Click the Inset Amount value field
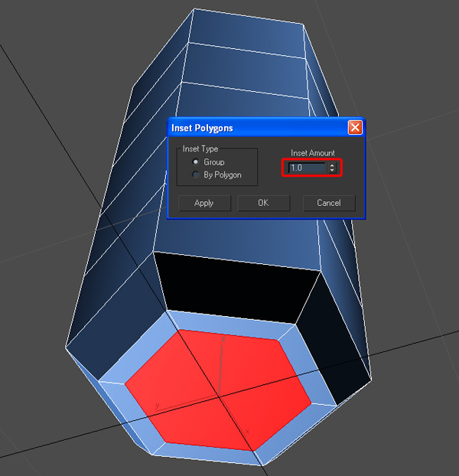Image resolution: width=459 pixels, height=476 pixels. click(x=307, y=168)
